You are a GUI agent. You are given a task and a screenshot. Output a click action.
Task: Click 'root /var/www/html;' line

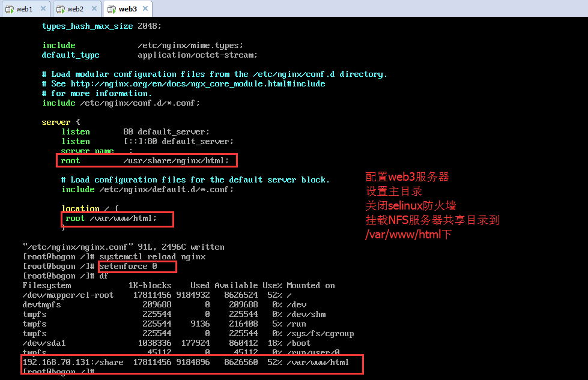[x=111, y=219]
